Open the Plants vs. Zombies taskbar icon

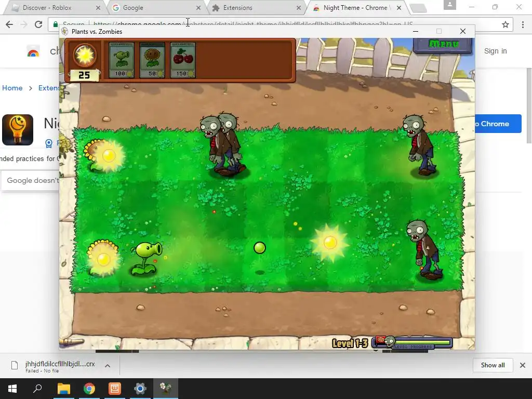[x=166, y=389]
